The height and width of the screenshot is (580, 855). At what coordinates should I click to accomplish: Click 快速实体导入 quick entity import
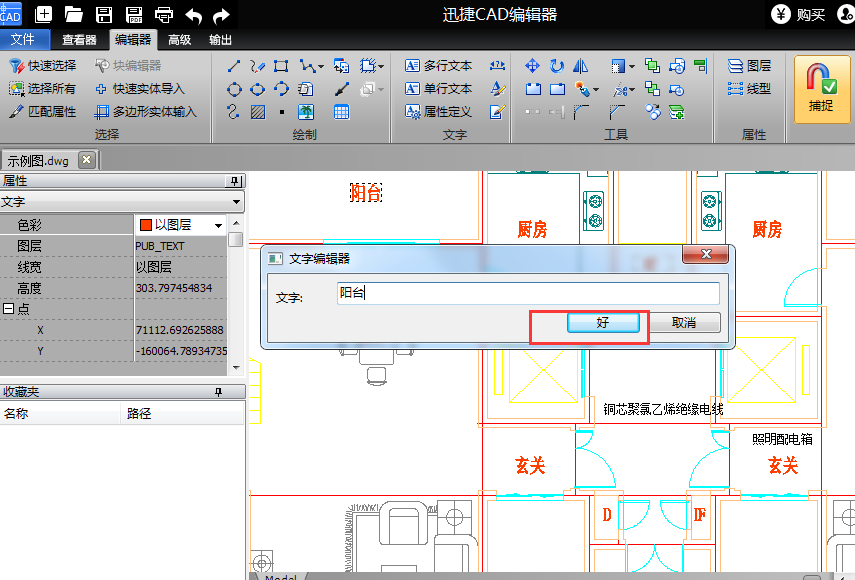click(140, 88)
